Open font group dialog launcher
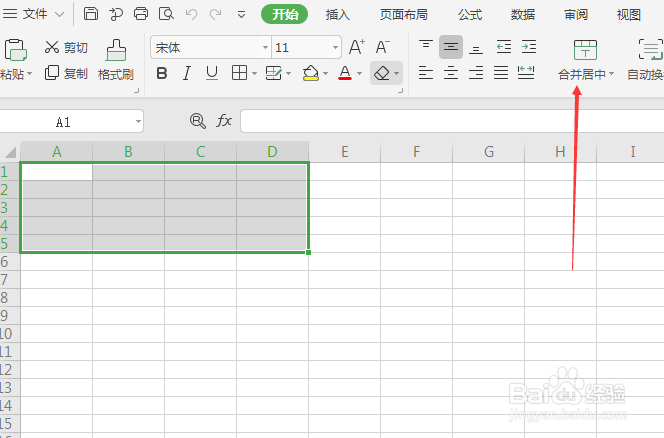Image resolution: width=664 pixels, height=438 pixels. coord(400,91)
